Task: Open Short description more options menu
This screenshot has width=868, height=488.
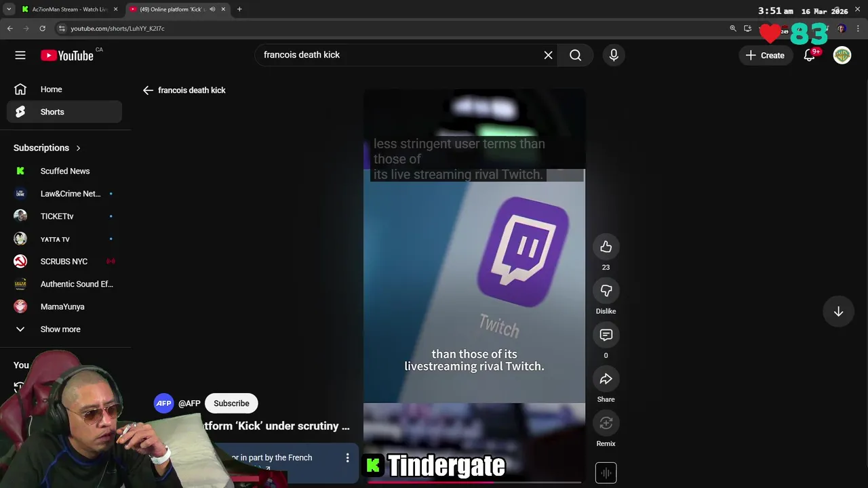Action: (347, 458)
